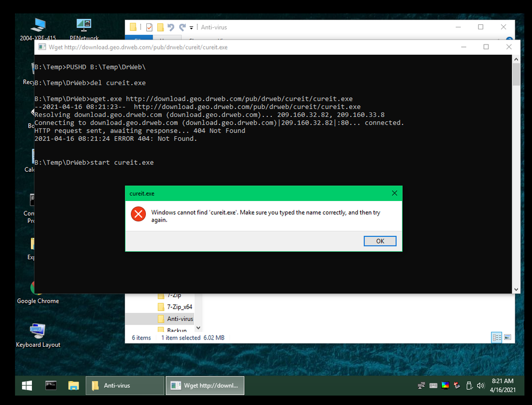Image resolution: width=532 pixels, height=405 pixels.
Task: Open the Customize Quick Access Toolbar dropdown
Action: point(191,27)
